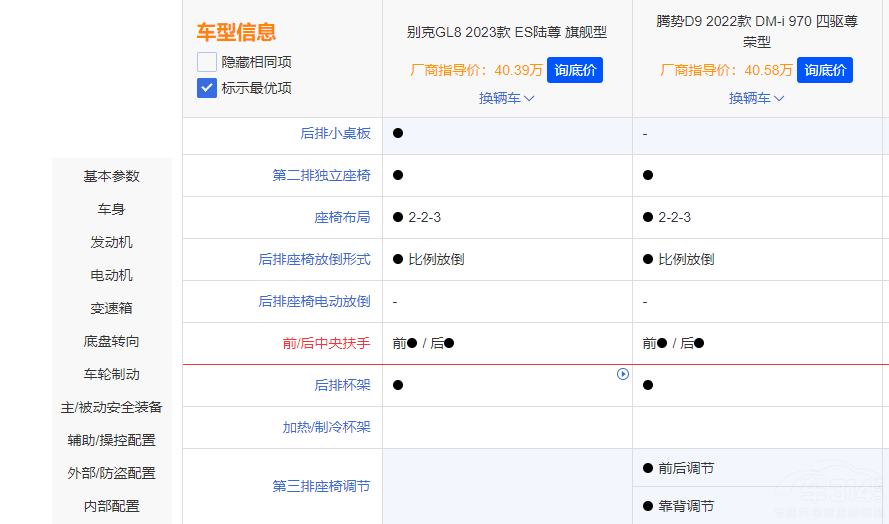889x524 pixels.
Task: Click the 加热/制冷杯架 parameter label
Action: point(326,427)
